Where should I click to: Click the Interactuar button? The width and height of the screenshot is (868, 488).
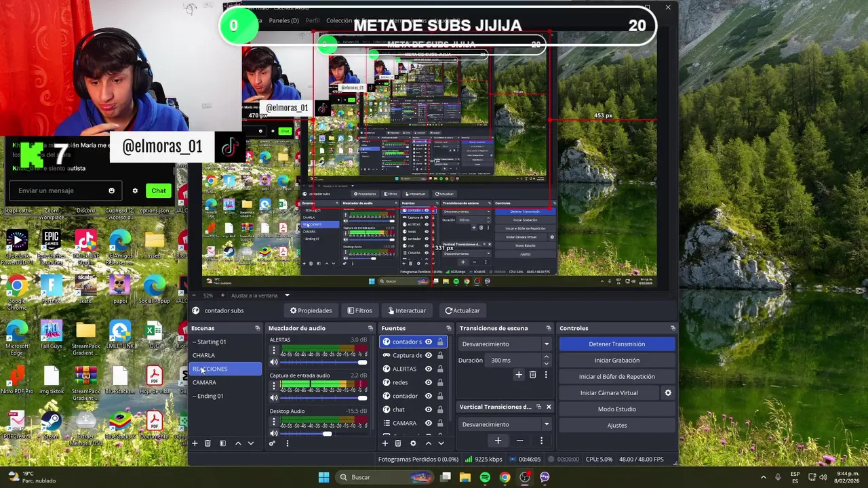pos(407,310)
